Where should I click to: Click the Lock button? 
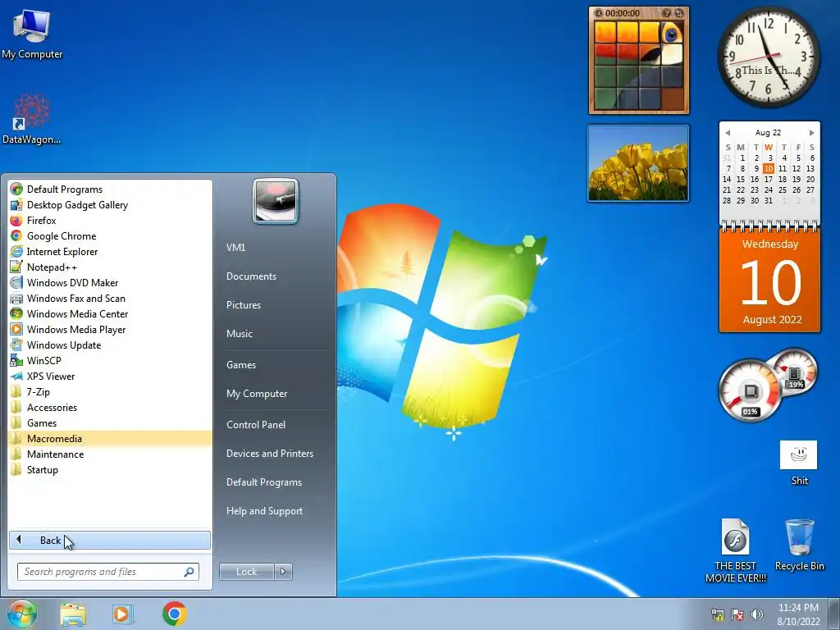click(x=246, y=572)
